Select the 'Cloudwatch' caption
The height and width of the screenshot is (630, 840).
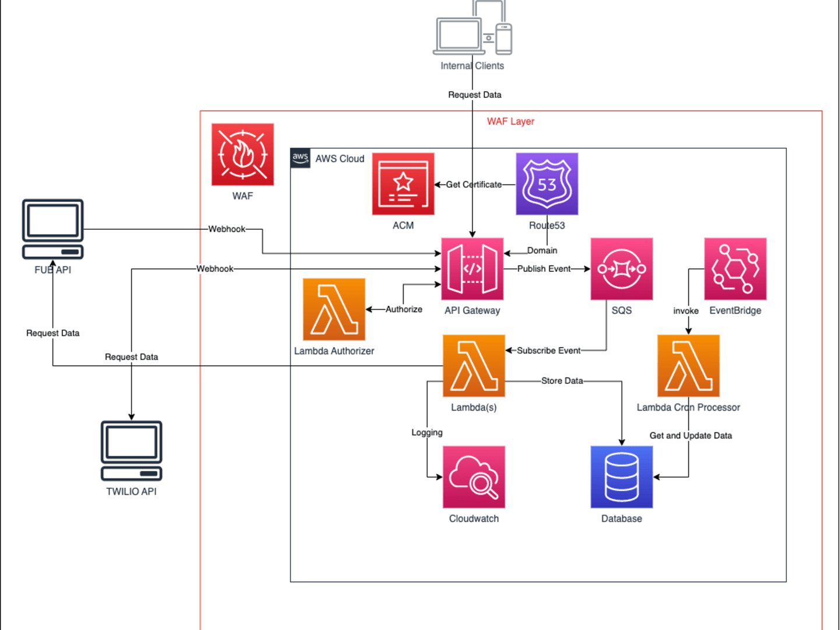[x=474, y=519]
